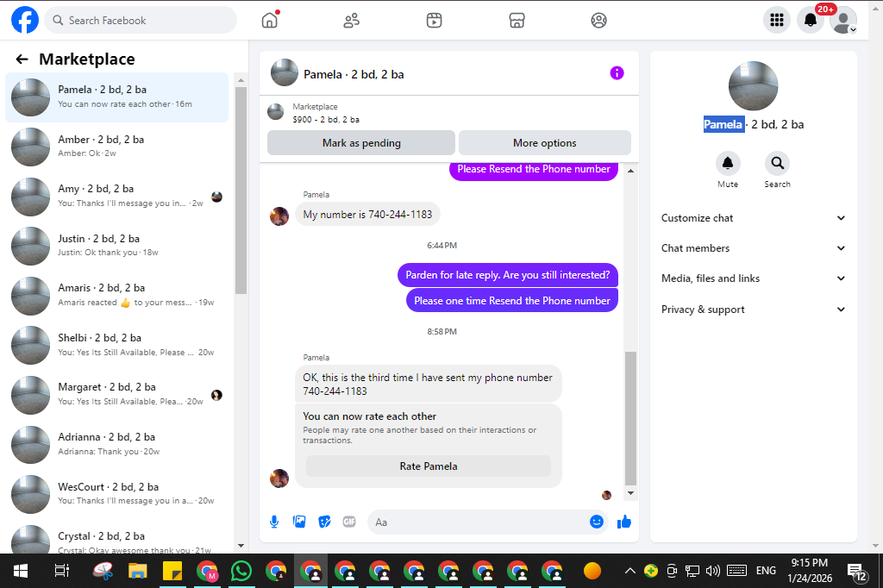Open Sticky Notes from taskbar
The height and width of the screenshot is (588, 883).
pos(172,571)
